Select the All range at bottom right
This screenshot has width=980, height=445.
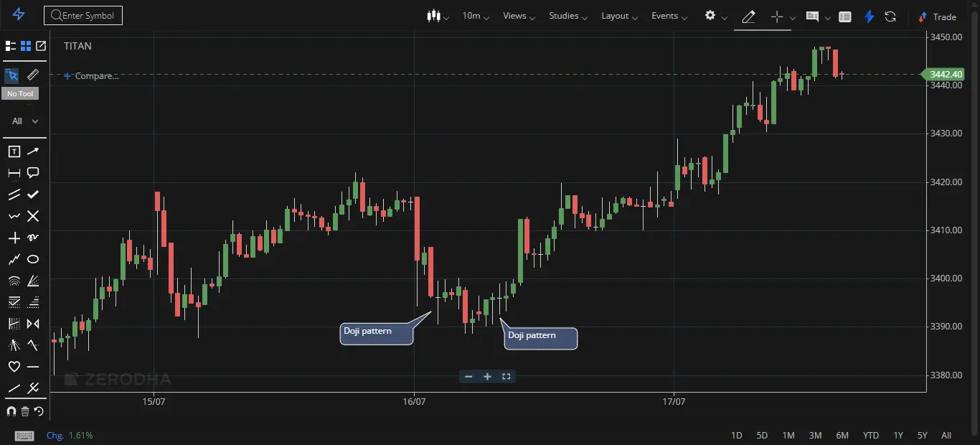[946, 436]
